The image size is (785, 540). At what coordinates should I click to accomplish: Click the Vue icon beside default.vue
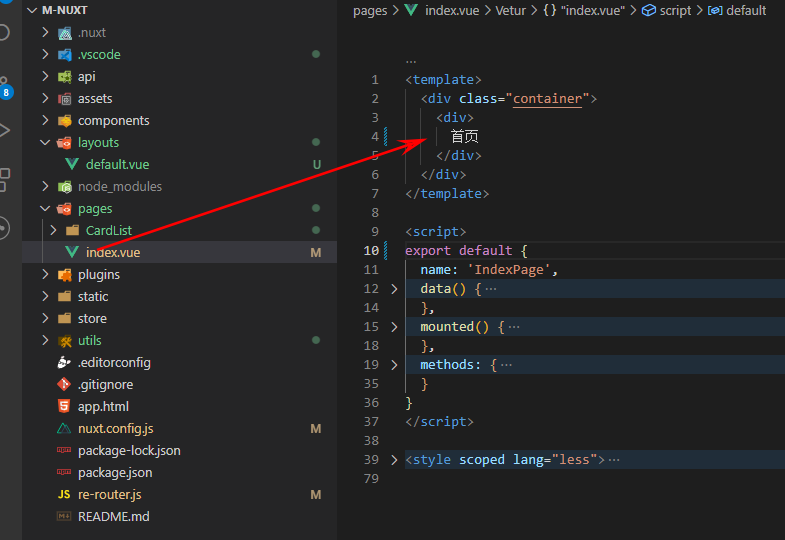[x=72, y=164]
